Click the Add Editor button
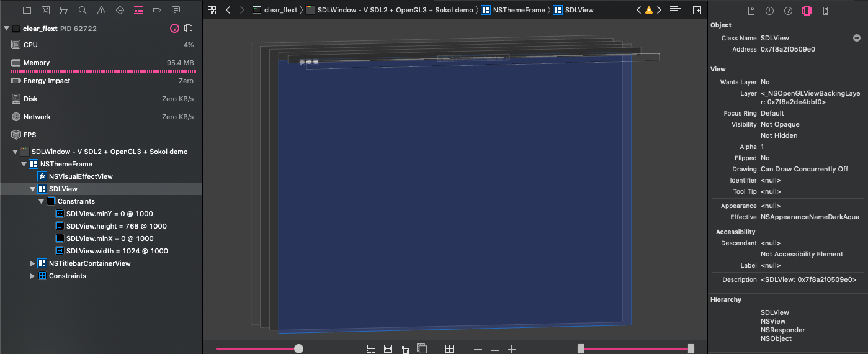This screenshot has width=868, height=354. [697, 11]
